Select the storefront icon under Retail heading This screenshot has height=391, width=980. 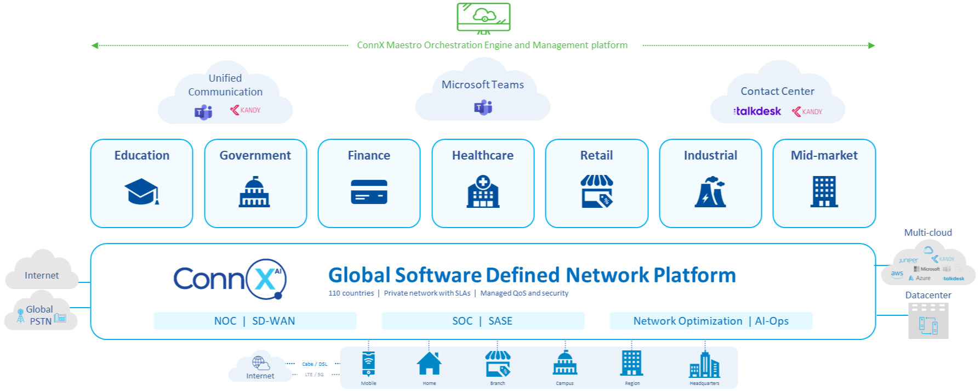coord(597,191)
